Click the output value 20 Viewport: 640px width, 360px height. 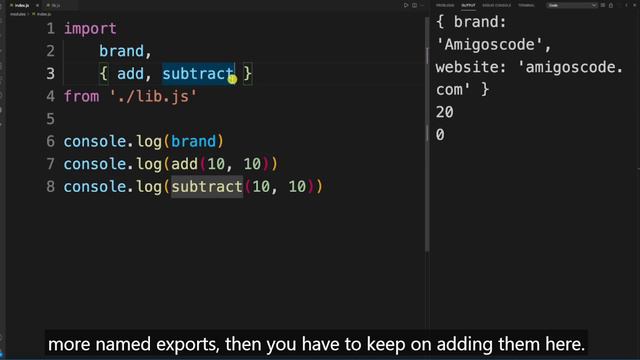[x=445, y=112]
